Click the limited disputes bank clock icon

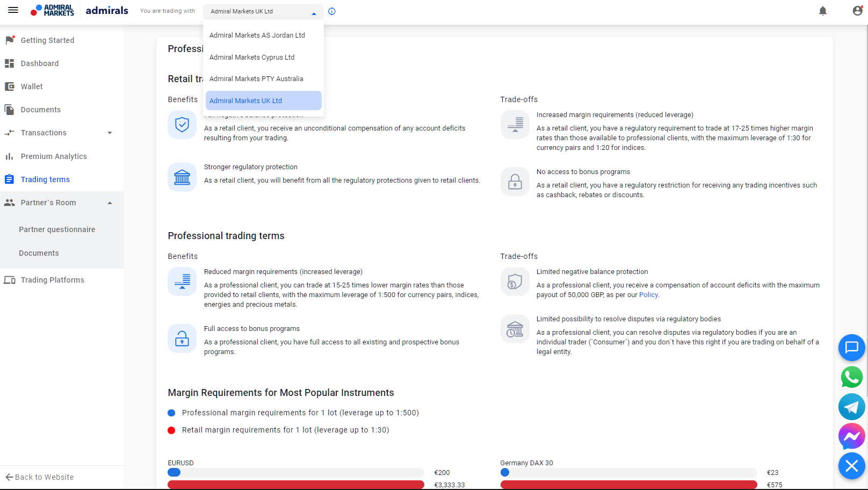tap(515, 329)
